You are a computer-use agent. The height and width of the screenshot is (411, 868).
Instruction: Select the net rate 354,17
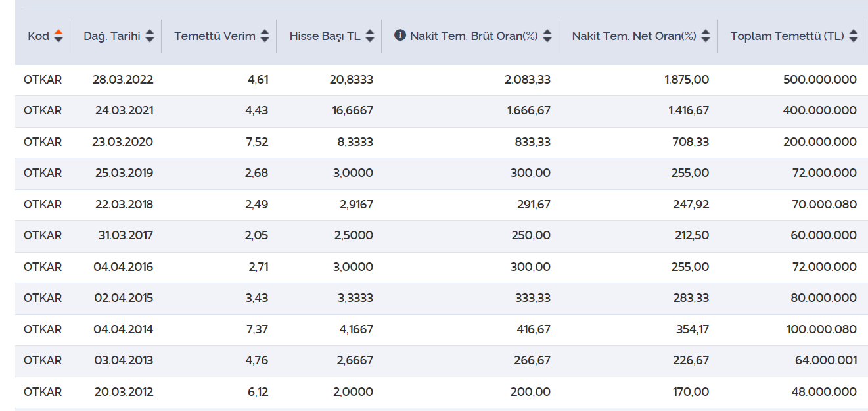click(693, 329)
